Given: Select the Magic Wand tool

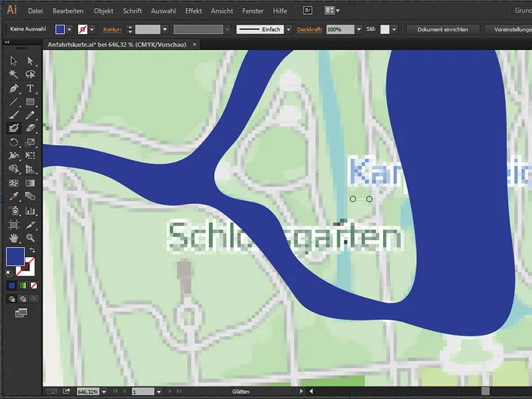Looking at the screenshot, I should tap(13, 74).
